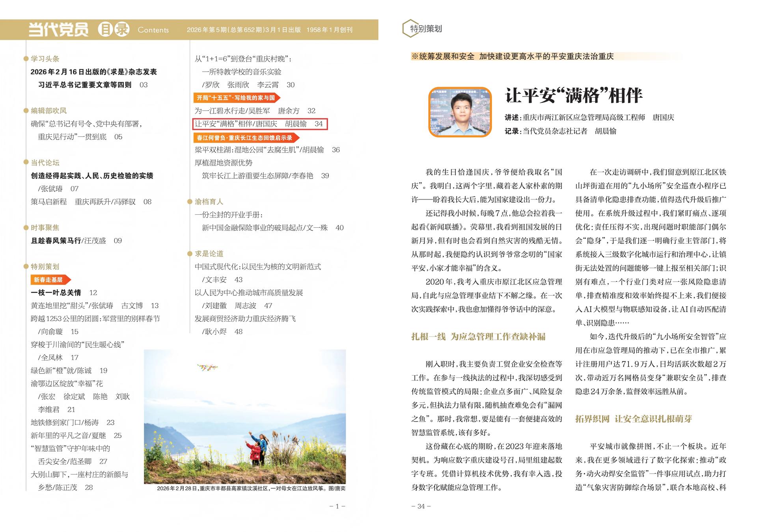The image size is (757, 532).
Task: Click the 时事聚焦 bullet section heading
Action: pos(45,228)
